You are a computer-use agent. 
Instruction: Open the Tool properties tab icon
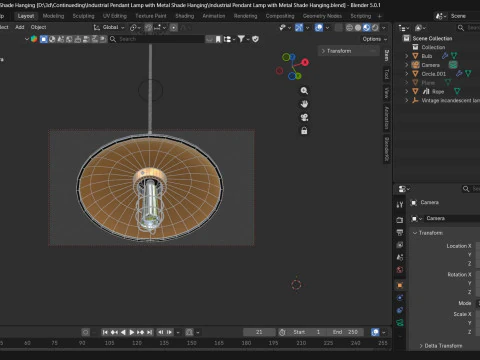[x=400, y=205]
